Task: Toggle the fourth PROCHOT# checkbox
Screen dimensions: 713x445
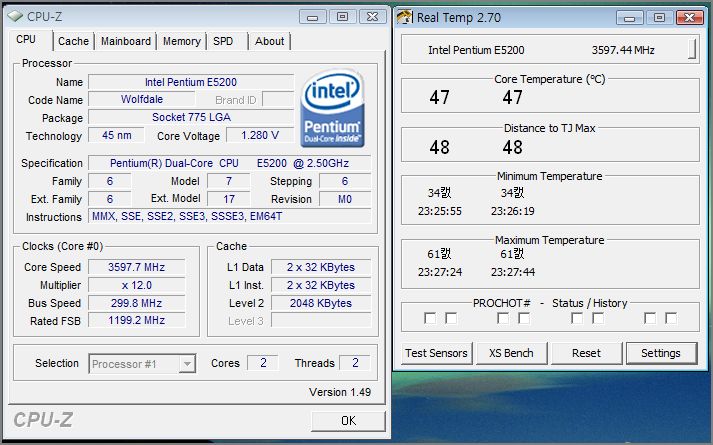Action: [524, 318]
